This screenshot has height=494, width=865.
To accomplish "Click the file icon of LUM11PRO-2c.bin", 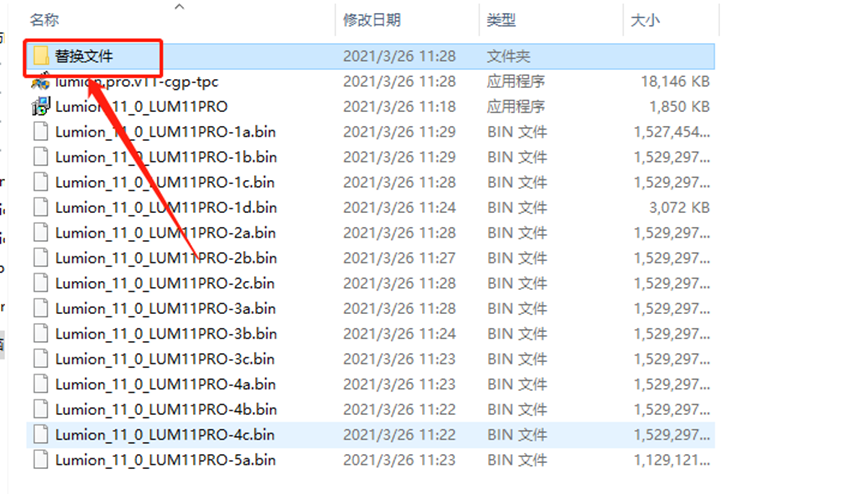I will 41,283.
